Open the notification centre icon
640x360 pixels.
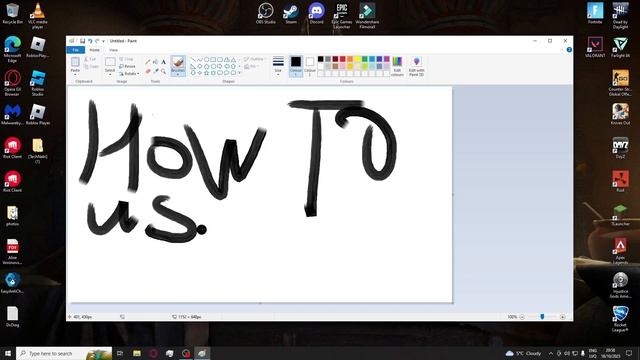click(x=629, y=353)
